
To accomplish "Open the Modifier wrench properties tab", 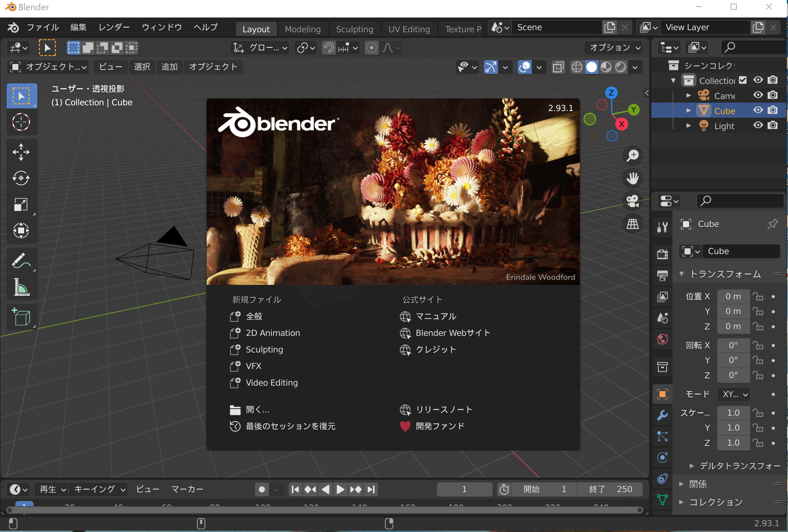I will pyautogui.click(x=662, y=415).
